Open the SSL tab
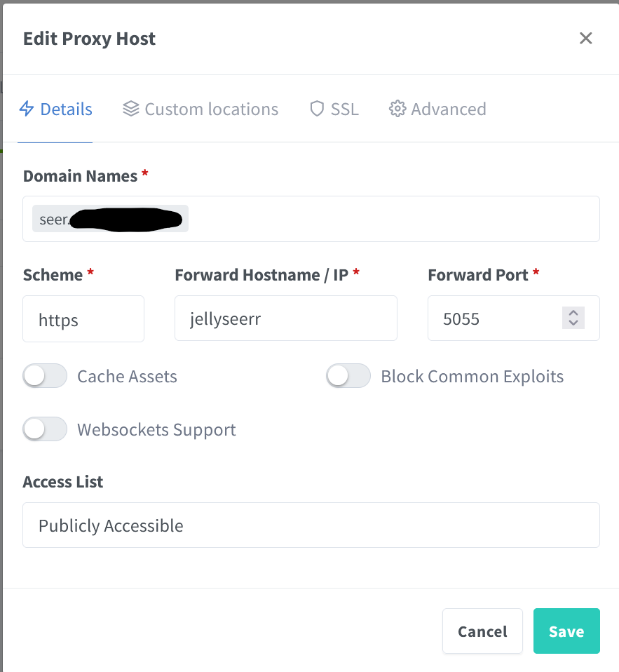 (x=343, y=109)
